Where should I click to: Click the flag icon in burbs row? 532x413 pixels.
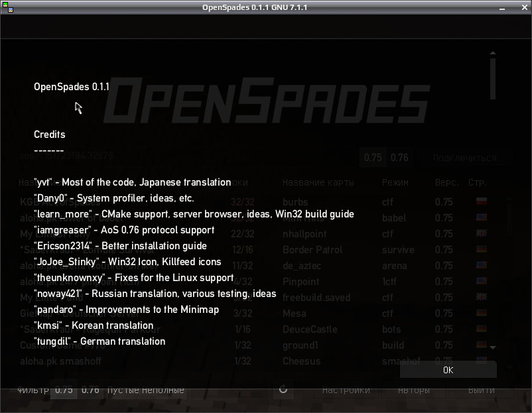[x=482, y=201]
